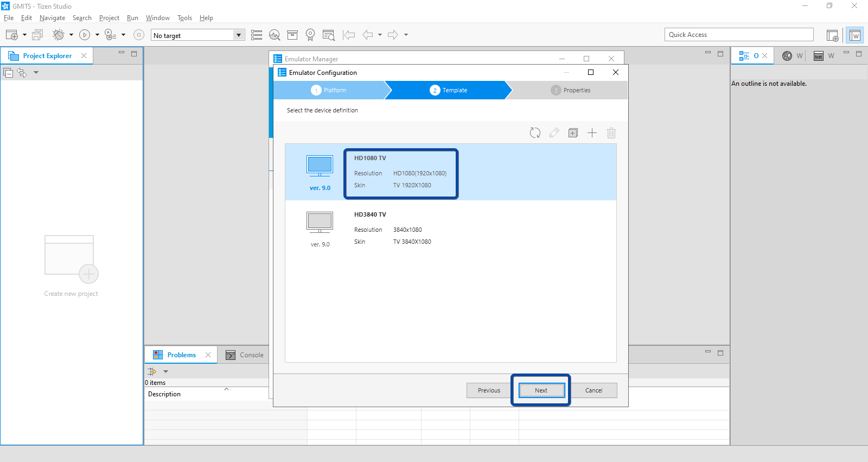Viewport: 868px width, 462px height.
Task: Click the Cancel button
Action: click(x=593, y=390)
